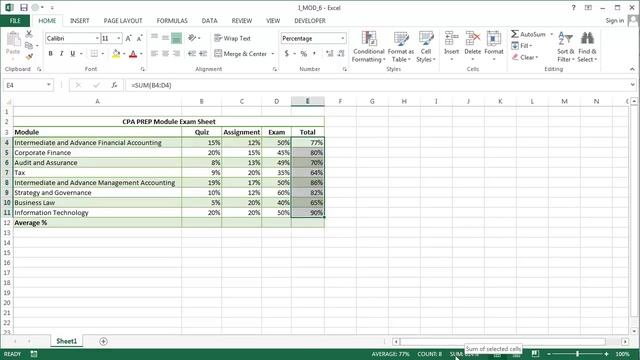Switch to the FORMULAS tab
Viewport: 640px width, 360px height.
pos(172,20)
